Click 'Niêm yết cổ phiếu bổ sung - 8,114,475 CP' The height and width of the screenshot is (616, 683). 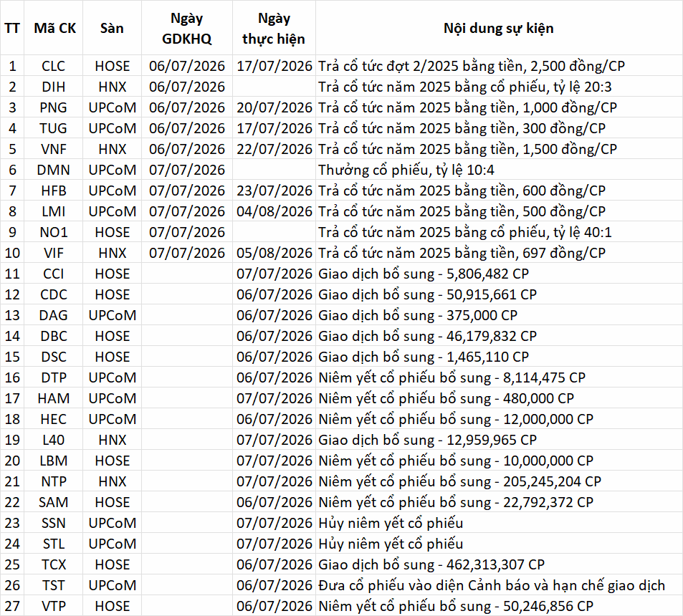[452, 377]
